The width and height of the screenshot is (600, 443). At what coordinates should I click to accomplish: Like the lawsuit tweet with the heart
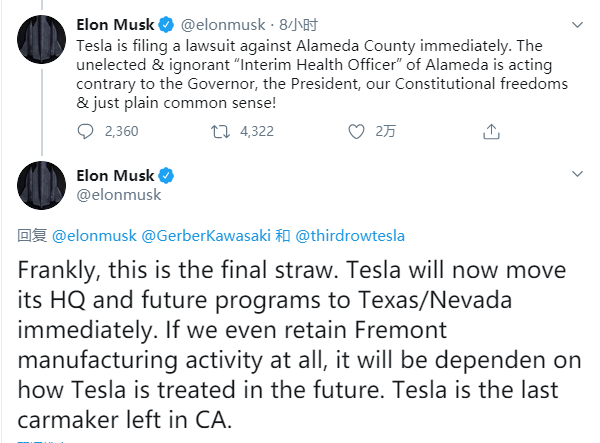[x=356, y=131]
